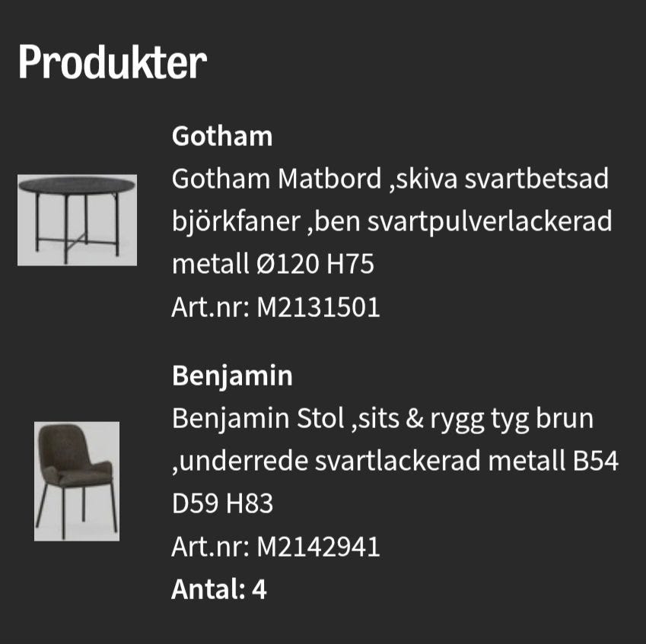Open the Benjamin chair thumbnail image
Screen dimensions: 646x644
[x=77, y=481]
